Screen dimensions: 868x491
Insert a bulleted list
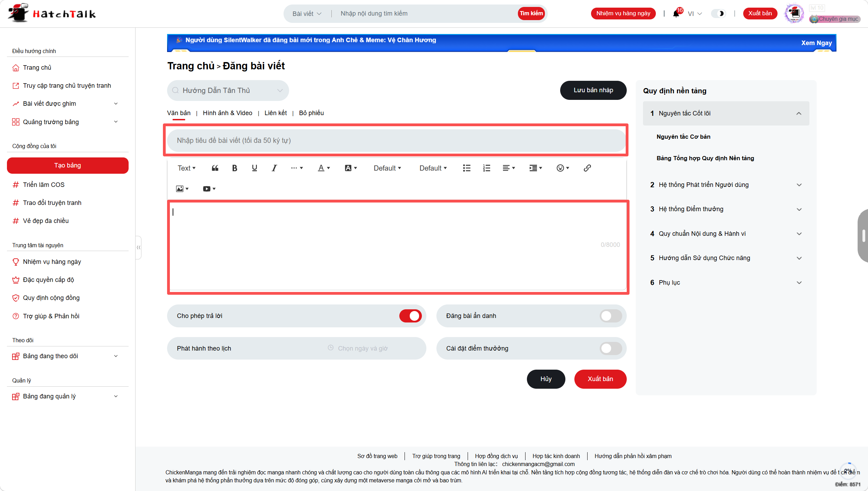pos(467,168)
